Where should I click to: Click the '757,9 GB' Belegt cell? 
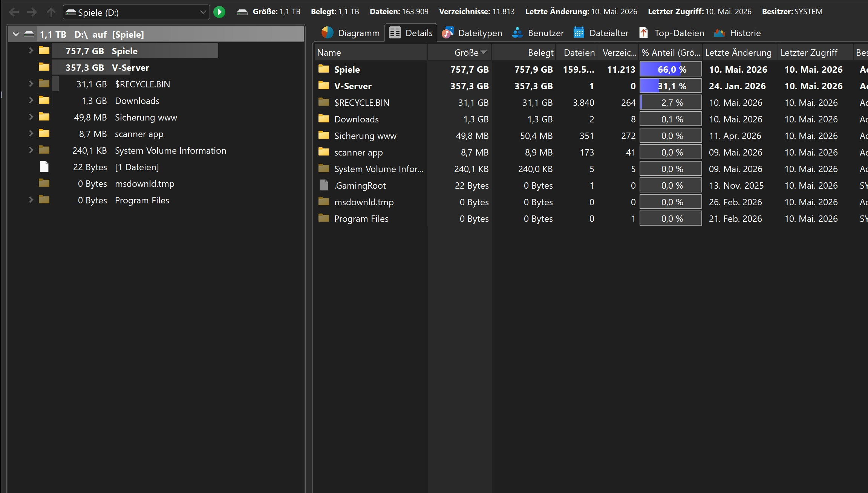(x=533, y=70)
